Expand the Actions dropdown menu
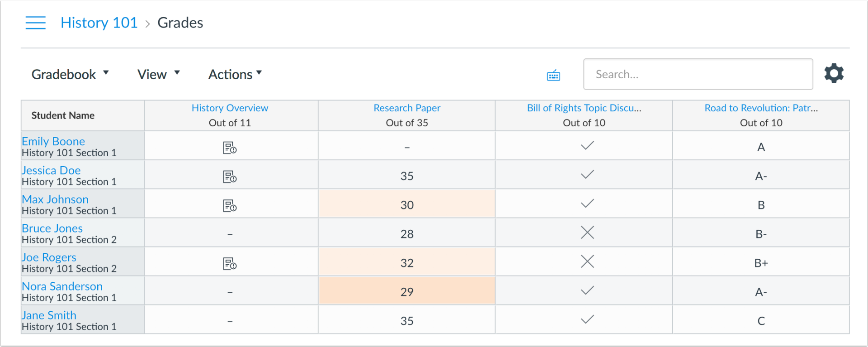The image size is (868, 347). pos(235,74)
